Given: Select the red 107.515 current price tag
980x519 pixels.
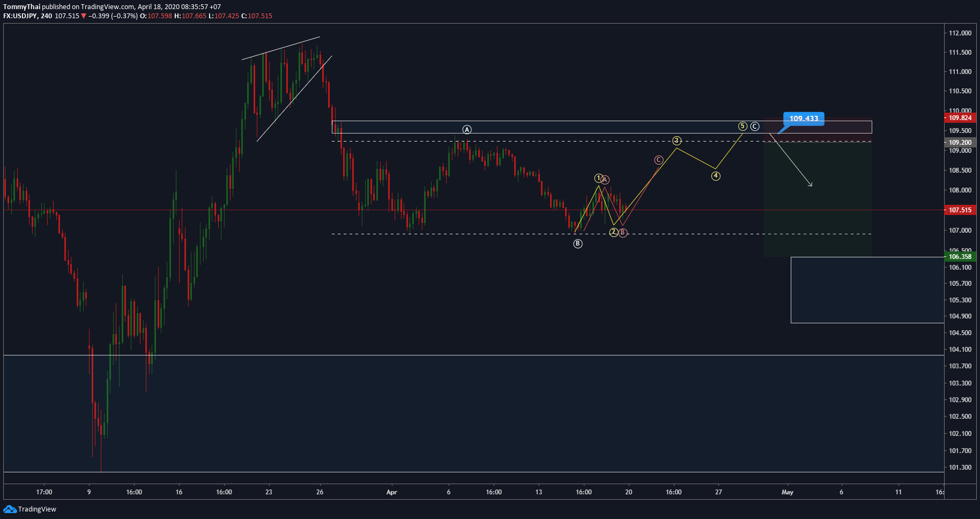Looking at the screenshot, I should [x=960, y=210].
